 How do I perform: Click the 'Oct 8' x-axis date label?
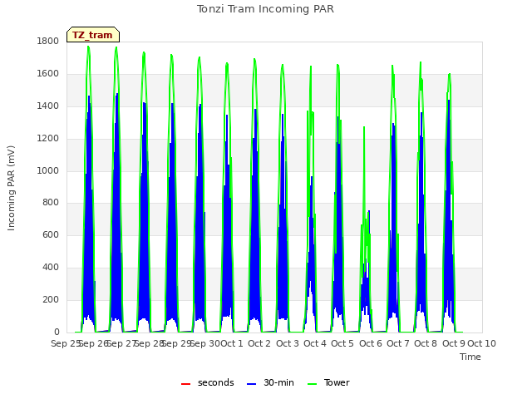pyautogui.click(x=426, y=343)
